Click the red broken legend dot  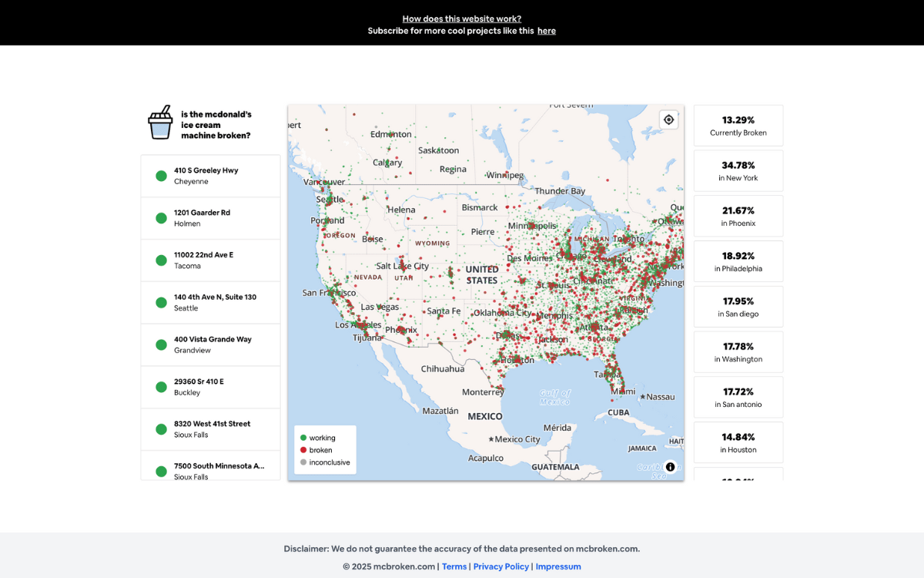pos(303,450)
